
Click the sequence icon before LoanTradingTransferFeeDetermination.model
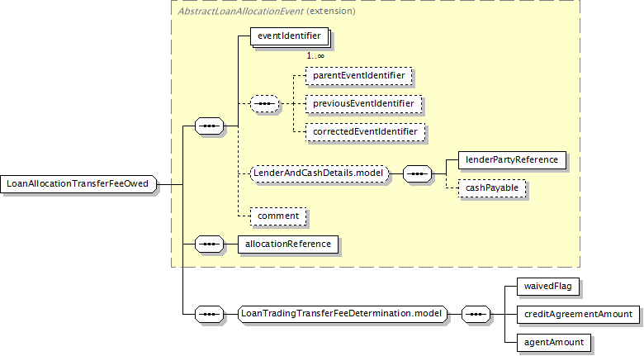click(x=210, y=315)
